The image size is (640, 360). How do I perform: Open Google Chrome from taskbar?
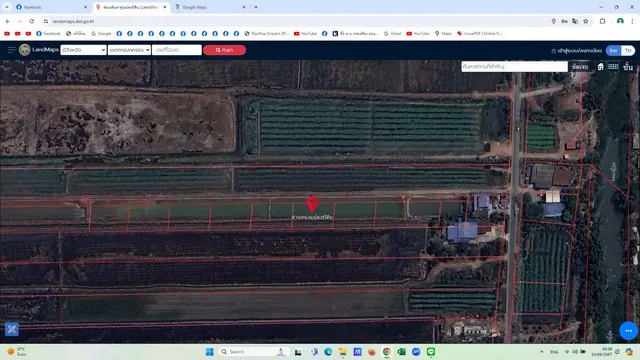pyautogui.click(x=386, y=352)
